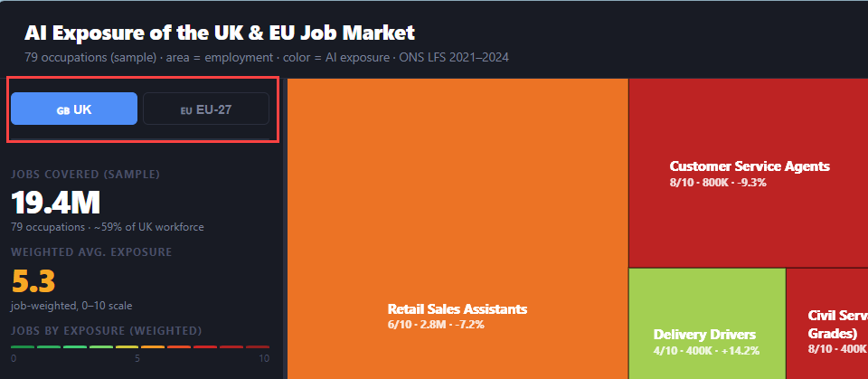Click the Jobs by Exposure heading
The width and height of the screenshot is (868, 379).
(107, 330)
